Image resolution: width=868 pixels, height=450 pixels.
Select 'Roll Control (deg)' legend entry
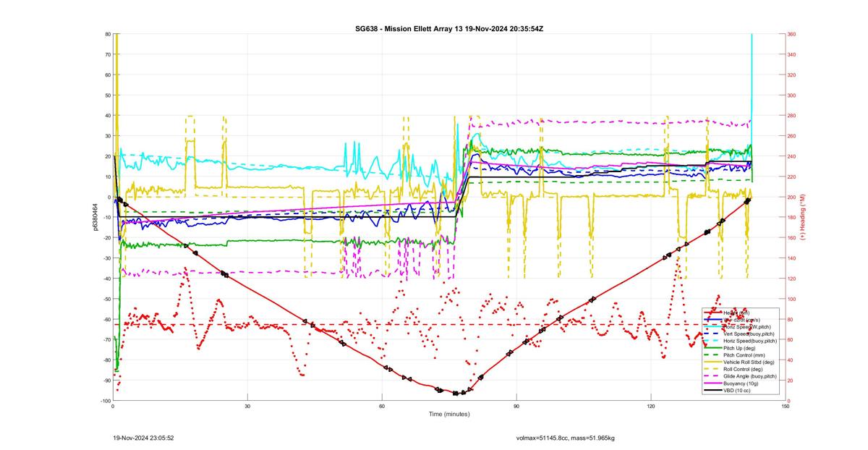[744, 369]
